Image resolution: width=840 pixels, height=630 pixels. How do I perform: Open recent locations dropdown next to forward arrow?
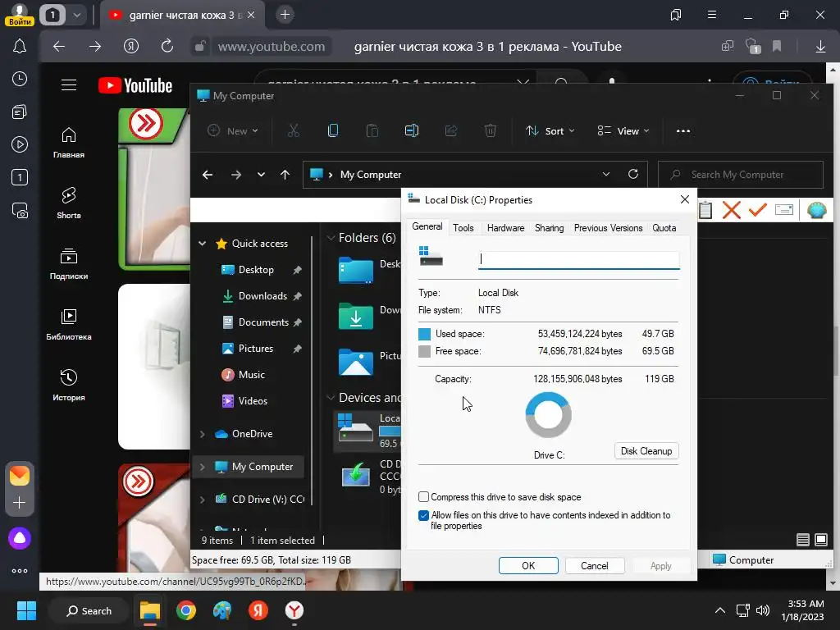pos(261,175)
